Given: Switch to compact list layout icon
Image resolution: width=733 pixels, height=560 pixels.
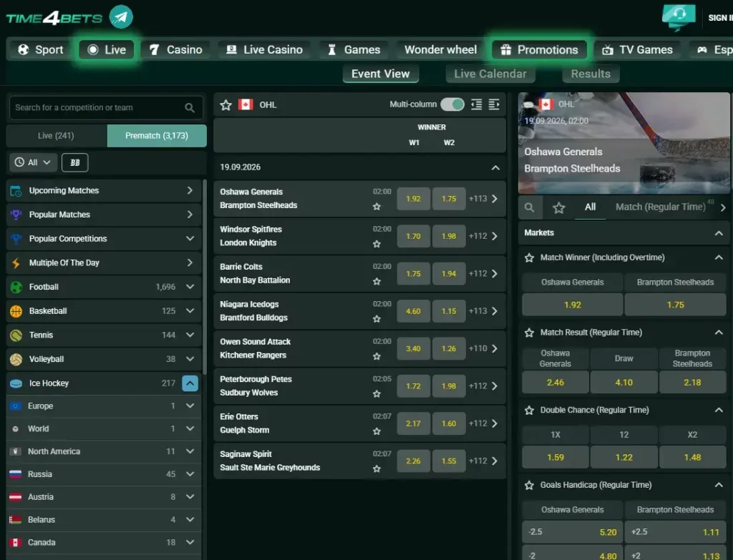Looking at the screenshot, I should 476,104.
